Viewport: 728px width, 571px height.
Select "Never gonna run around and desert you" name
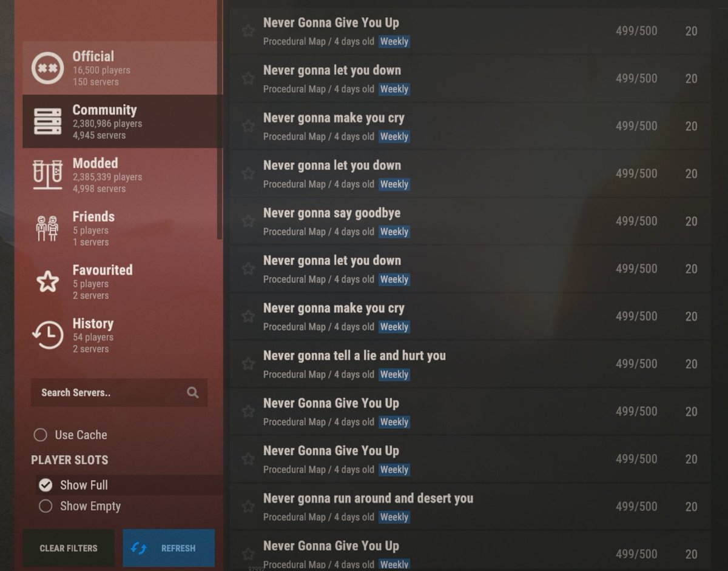coord(368,498)
